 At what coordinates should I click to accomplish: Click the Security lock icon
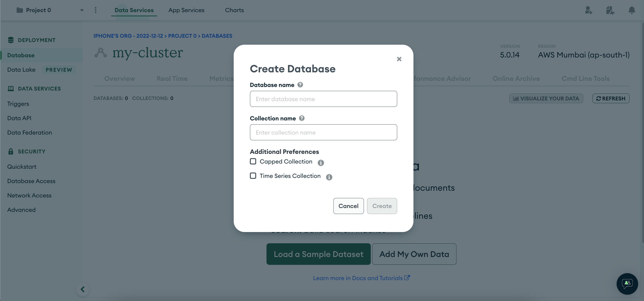pyautogui.click(x=11, y=151)
